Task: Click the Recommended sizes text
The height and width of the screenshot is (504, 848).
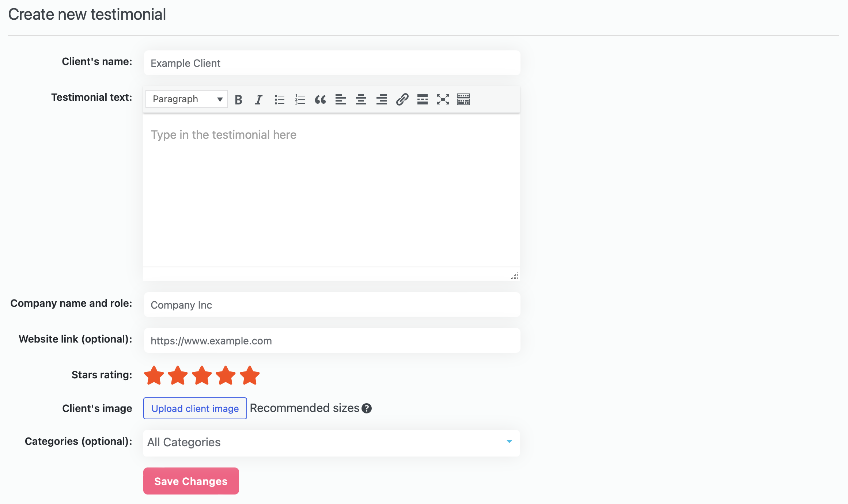Action: pos(304,408)
